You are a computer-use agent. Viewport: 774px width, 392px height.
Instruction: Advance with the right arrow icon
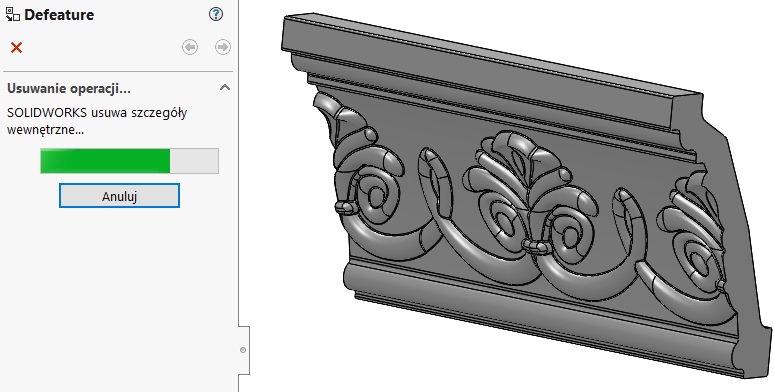[223, 47]
